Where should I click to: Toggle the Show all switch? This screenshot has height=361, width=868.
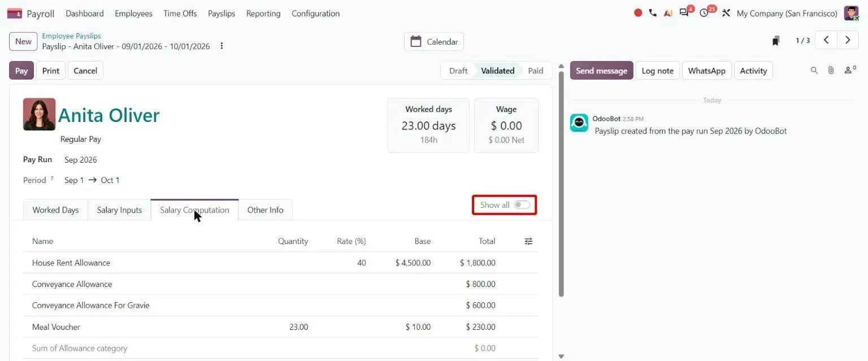pyautogui.click(x=522, y=205)
